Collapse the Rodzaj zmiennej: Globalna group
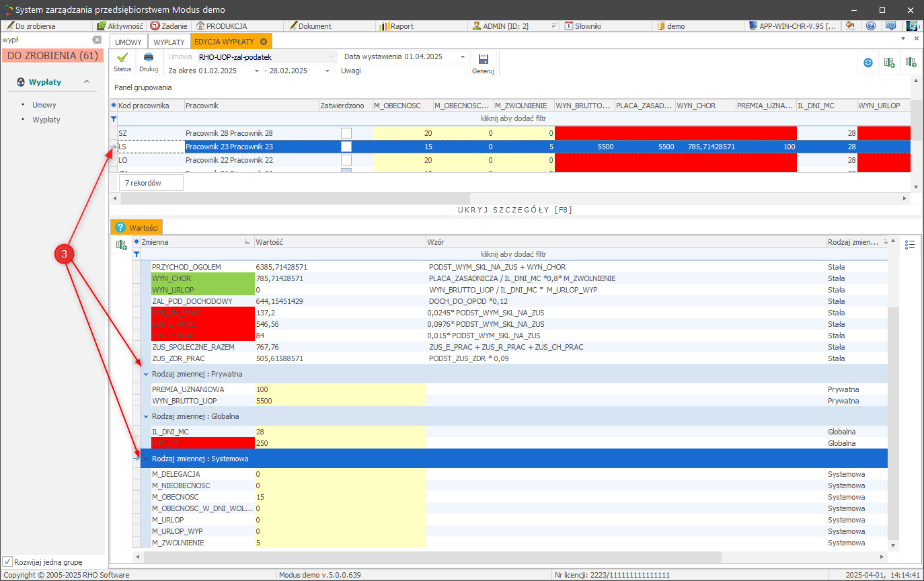Image resolution: width=924 pixels, height=581 pixels. pos(146,416)
